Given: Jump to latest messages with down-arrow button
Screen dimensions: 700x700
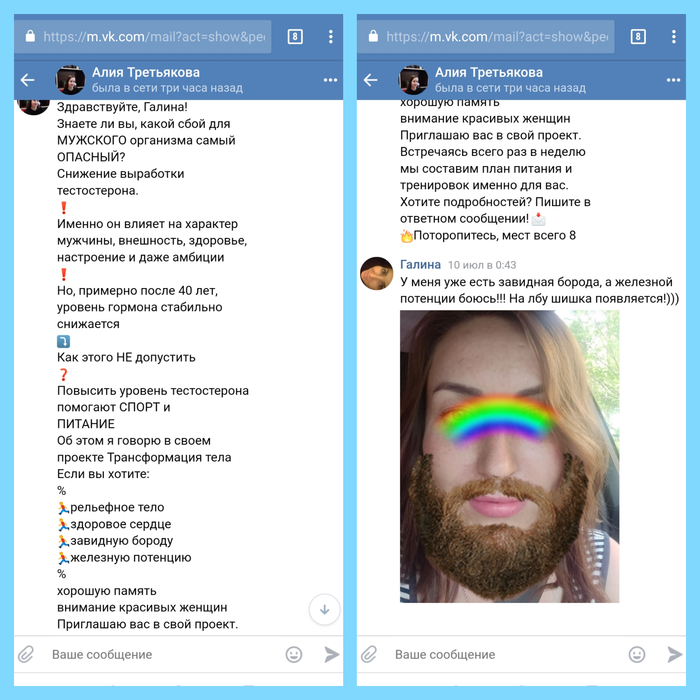Looking at the screenshot, I should (325, 610).
